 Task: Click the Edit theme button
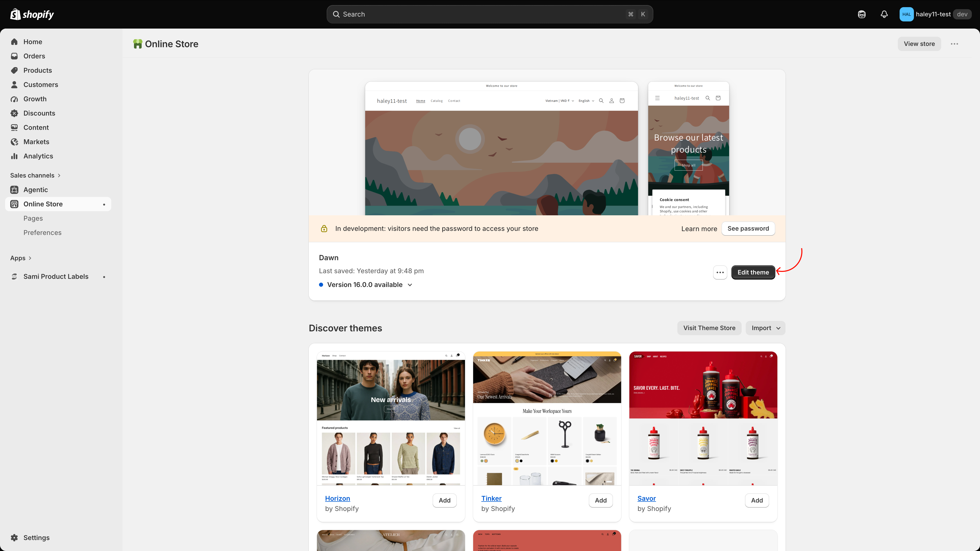tap(753, 272)
